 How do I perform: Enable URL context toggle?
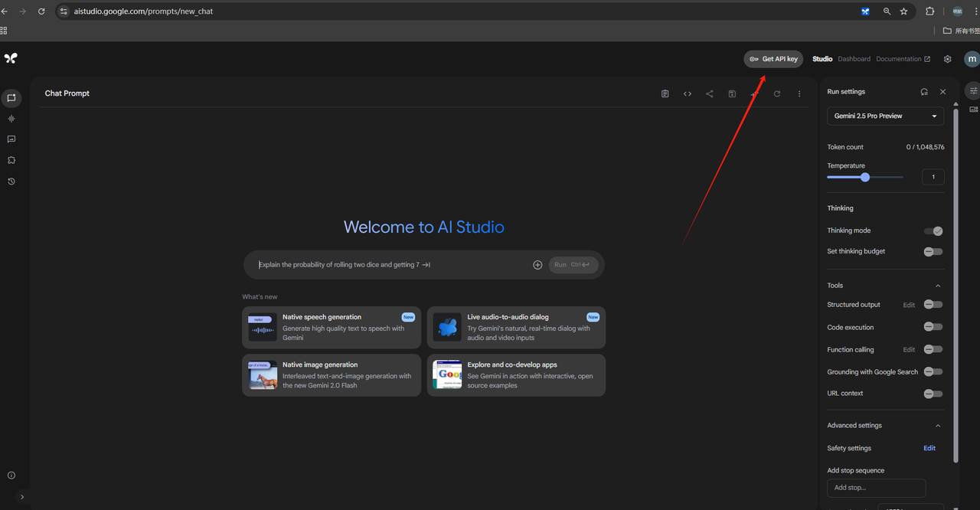click(933, 394)
